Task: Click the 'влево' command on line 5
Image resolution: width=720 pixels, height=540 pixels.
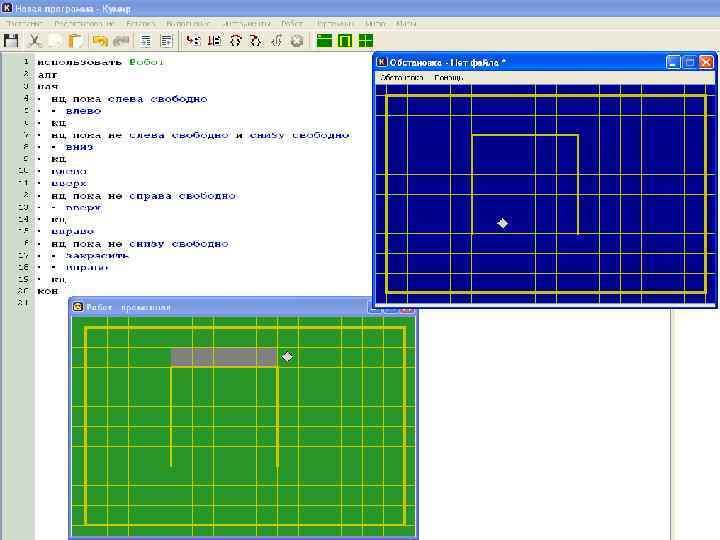Action: pos(83,111)
